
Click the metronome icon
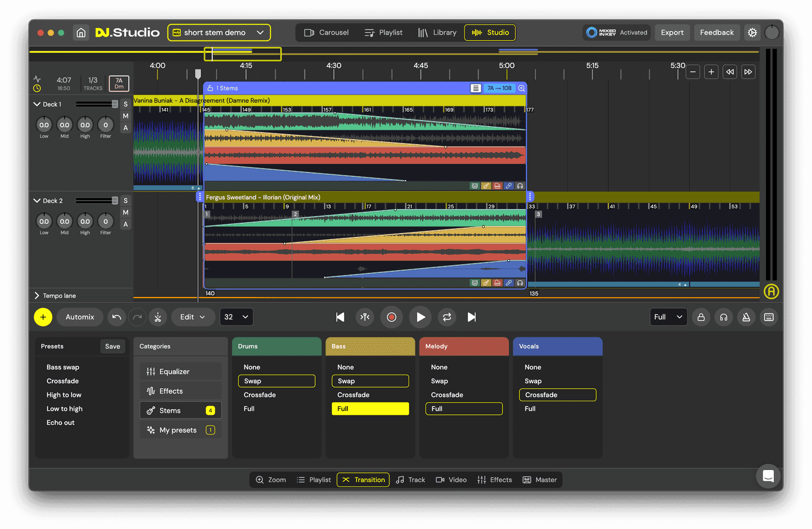point(746,317)
